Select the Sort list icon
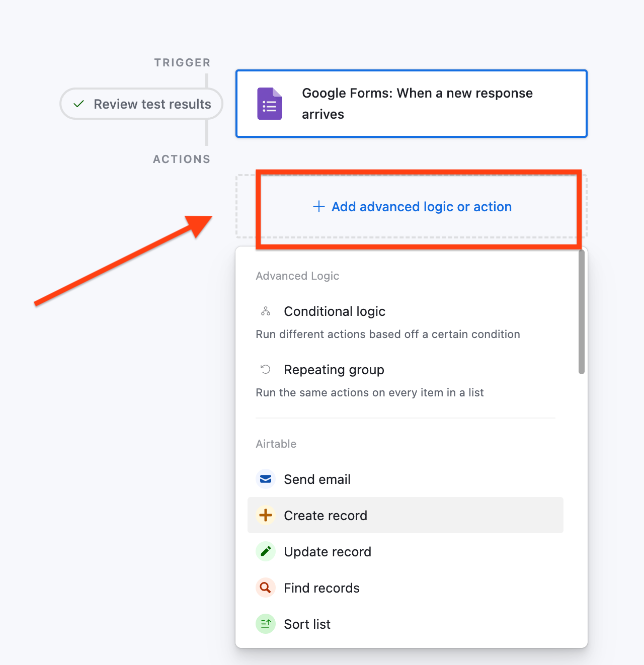Image resolution: width=644 pixels, height=665 pixels. click(265, 624)
